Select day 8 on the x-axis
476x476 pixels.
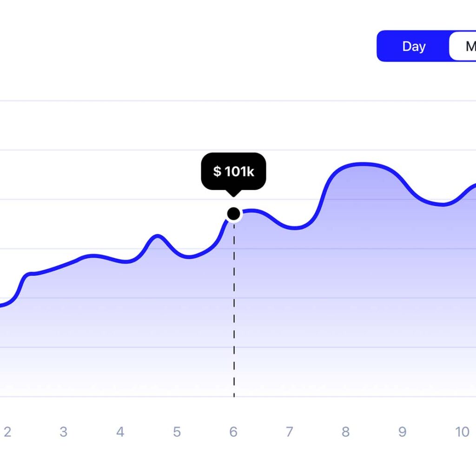[345, 432]
